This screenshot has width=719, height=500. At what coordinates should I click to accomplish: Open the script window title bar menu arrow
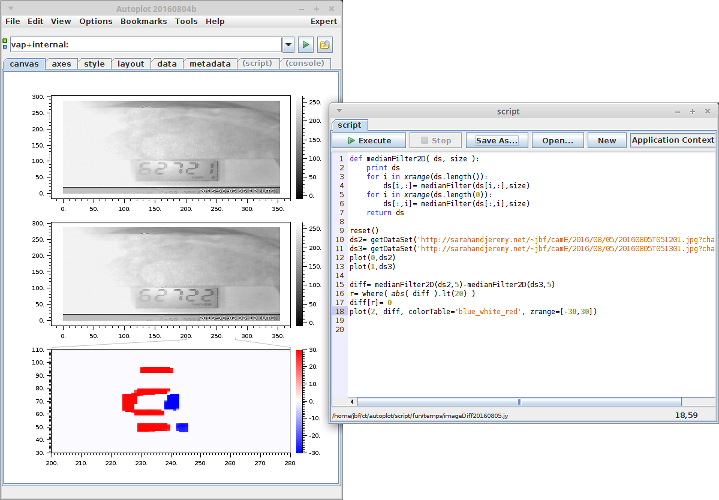(x=339, y=111)
